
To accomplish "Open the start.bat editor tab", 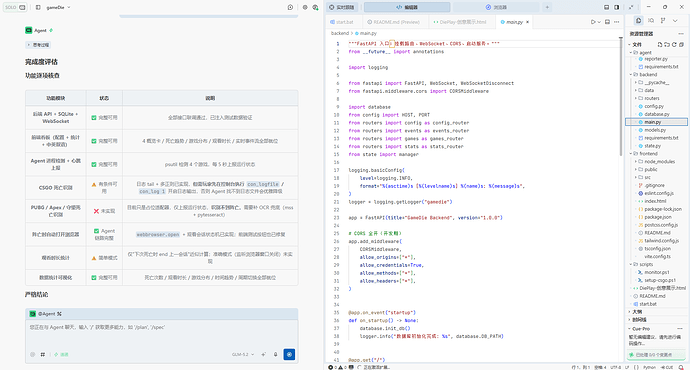I will pos(341,22).
